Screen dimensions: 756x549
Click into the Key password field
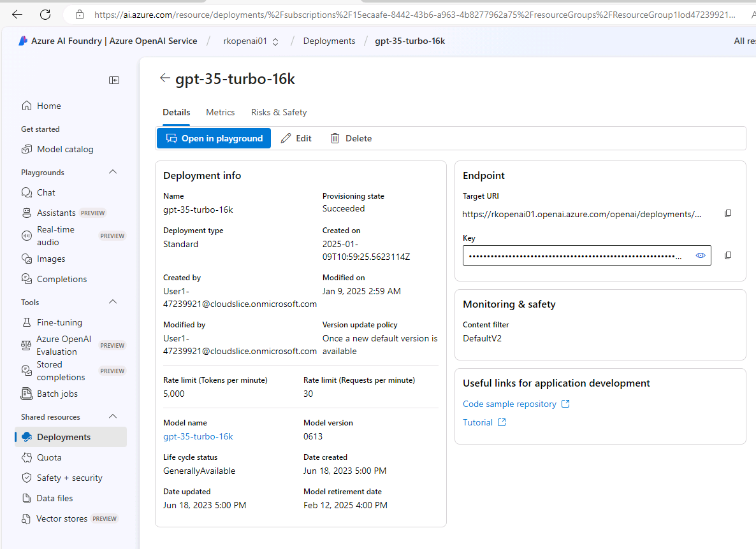[x=574, y=255]
